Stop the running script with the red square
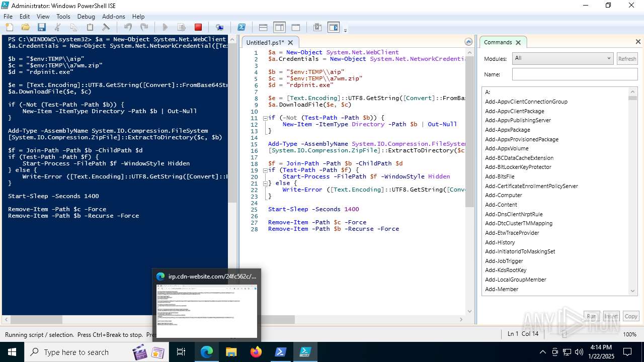The height and width of the screenshot is (362, 644). [198, 27]
